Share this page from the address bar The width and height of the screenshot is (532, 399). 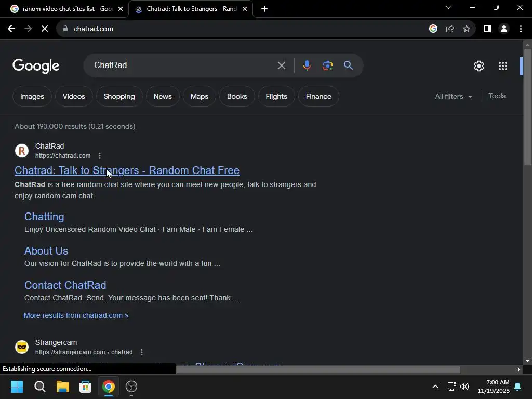click(450, 29)
